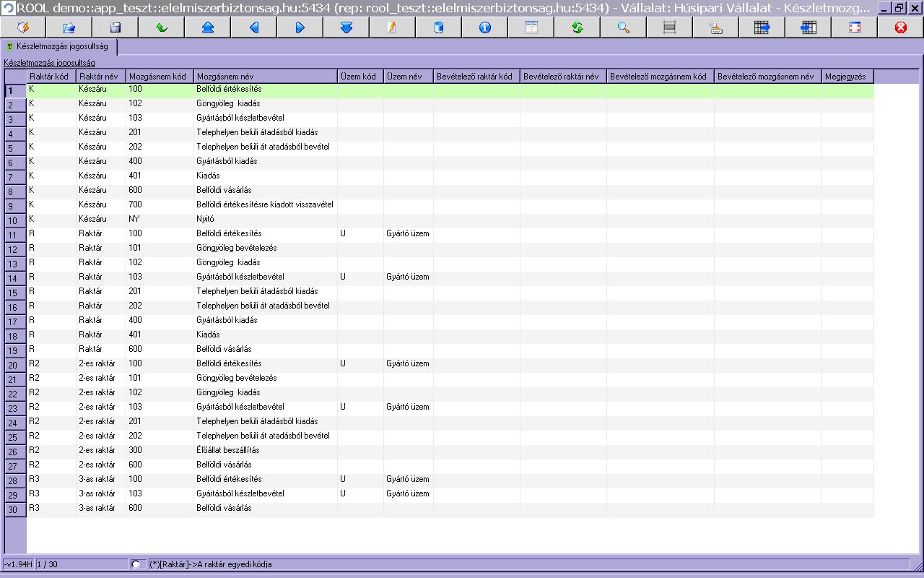
Task: Click the red-cornered fullscreen icon
Action: 855,27
